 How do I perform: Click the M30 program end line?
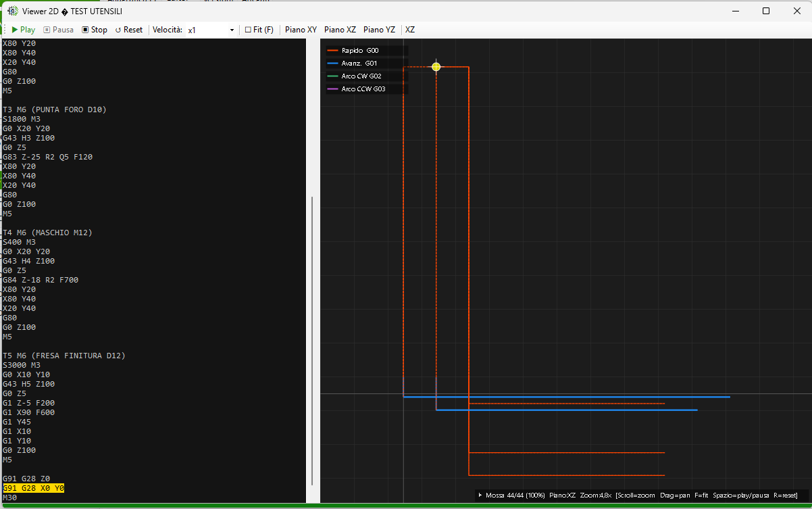point(10,498)
